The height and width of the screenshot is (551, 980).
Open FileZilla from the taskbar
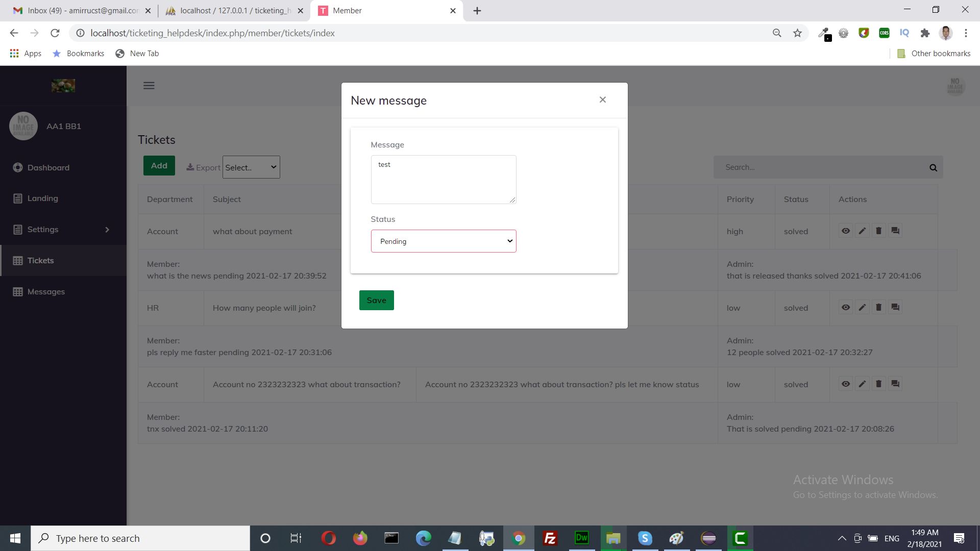tap(550, 538)
